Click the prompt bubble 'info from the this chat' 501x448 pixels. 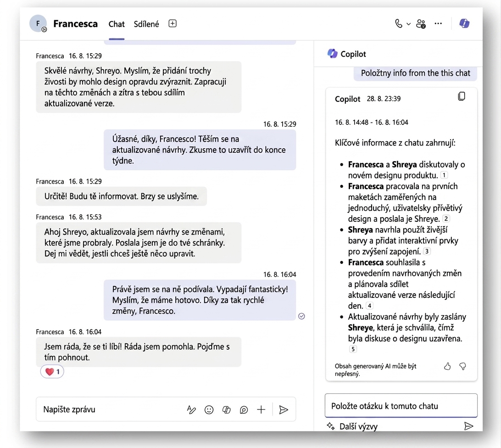pyautogui.click(x=415, y=73)
